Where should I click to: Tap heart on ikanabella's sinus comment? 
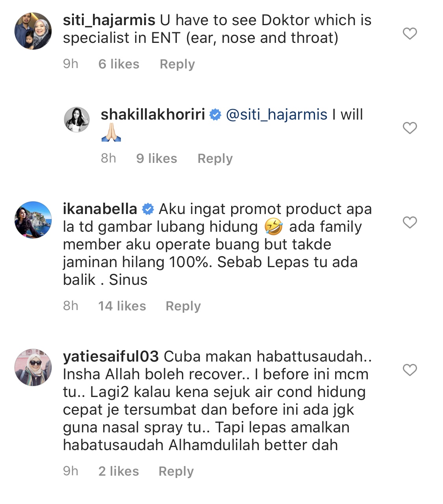pos(410,222)
